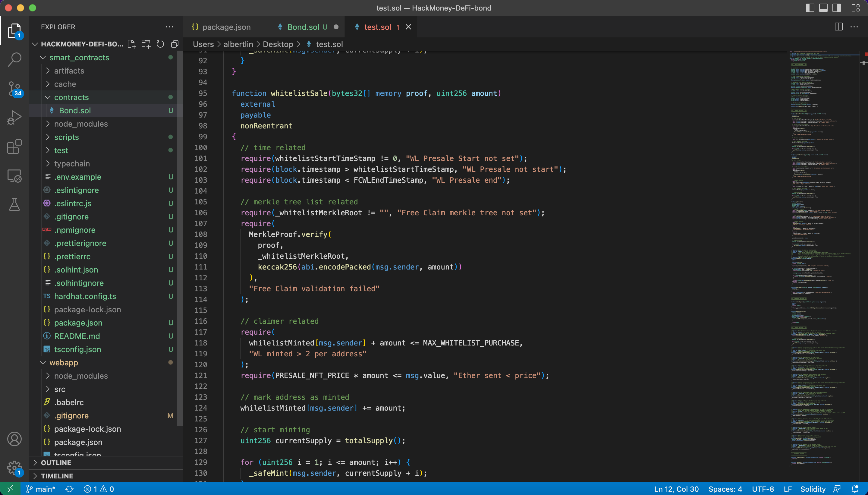Screen dimensions: 868x495
Task: Click Desktop in the breadcrumb
Action: pos(278,44)
